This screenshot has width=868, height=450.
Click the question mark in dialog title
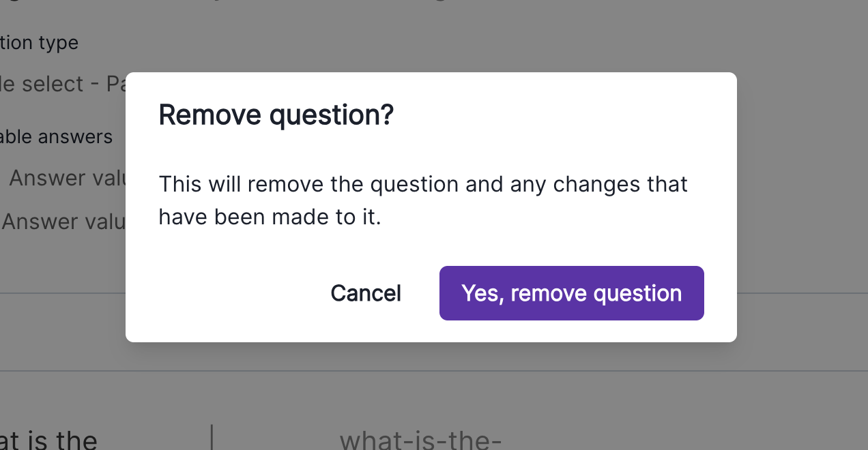pyautogui.click(x=387, y=115)
